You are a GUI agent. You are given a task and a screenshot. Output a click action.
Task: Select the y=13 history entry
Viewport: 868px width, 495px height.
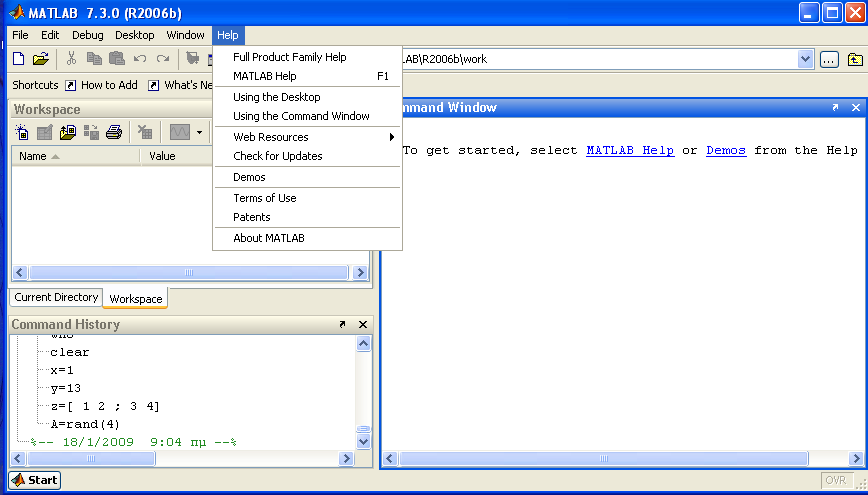65,388
